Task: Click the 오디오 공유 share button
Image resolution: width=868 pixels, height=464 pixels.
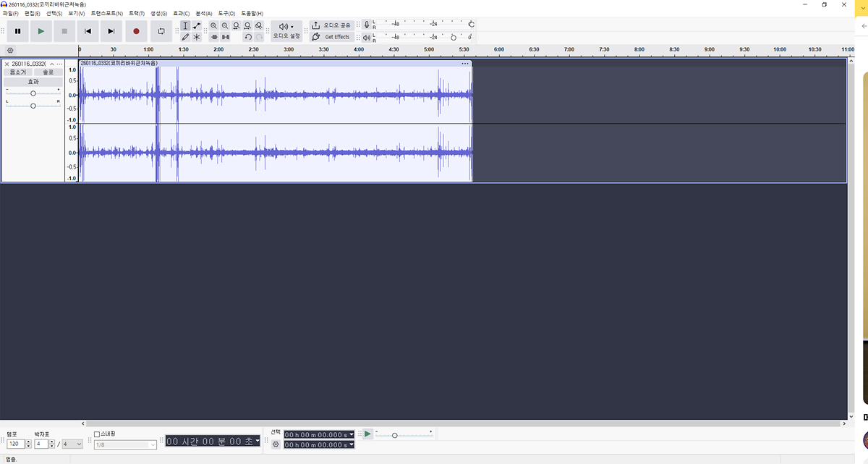Action: pyautogui.click(x=333, y=25)
